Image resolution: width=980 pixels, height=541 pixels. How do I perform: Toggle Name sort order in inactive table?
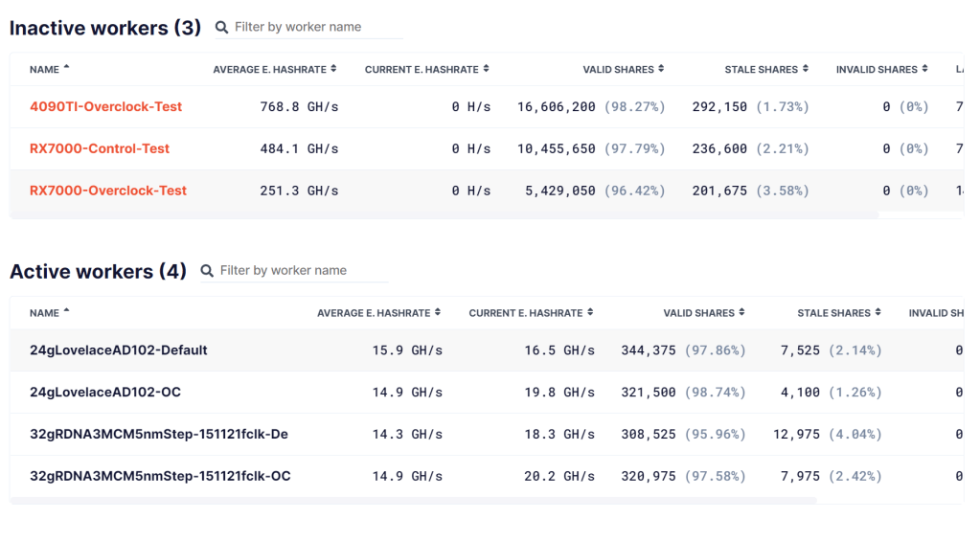(50, 70)
